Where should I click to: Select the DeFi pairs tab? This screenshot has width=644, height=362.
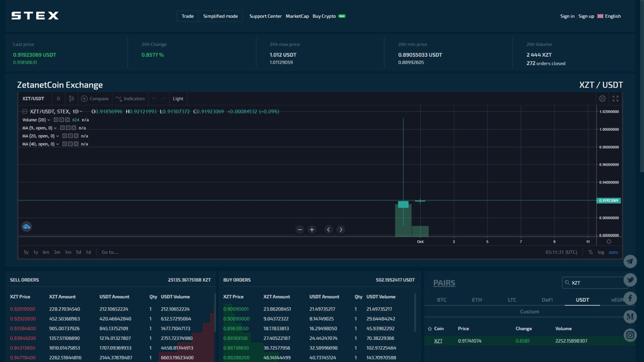[x=547, y=300]
